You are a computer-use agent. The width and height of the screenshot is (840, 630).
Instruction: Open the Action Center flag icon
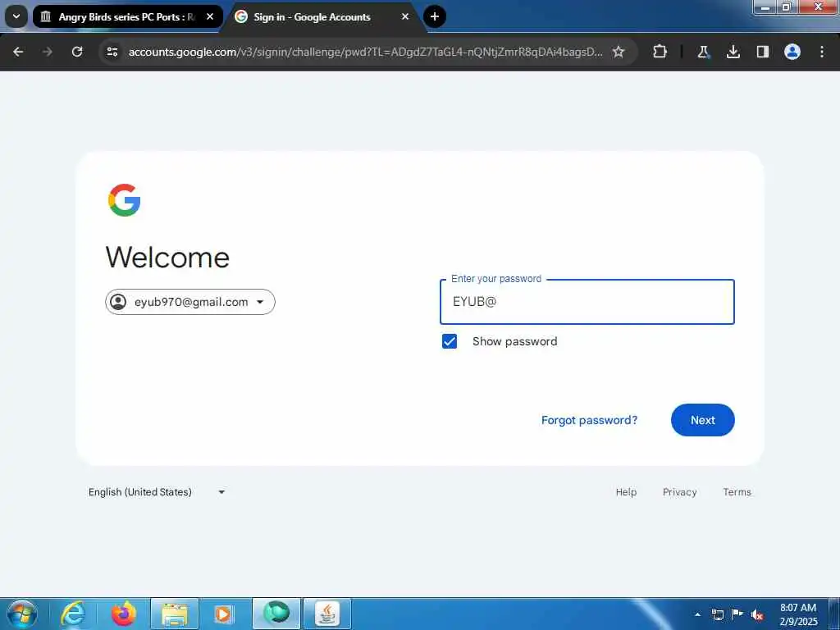[737, 614]
